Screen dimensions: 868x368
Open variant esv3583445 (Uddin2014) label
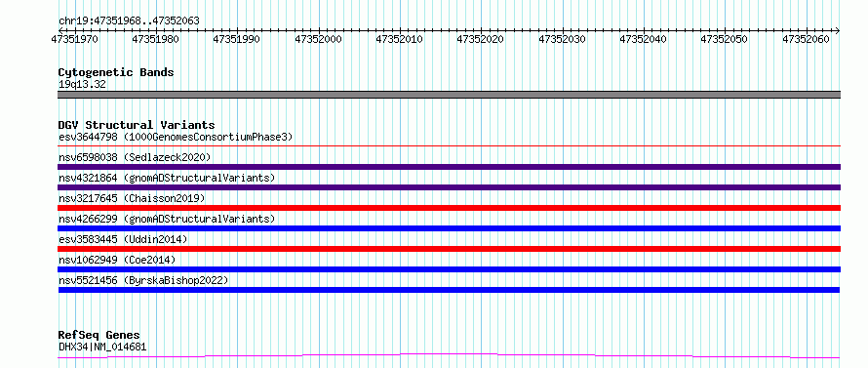[x=123, y=239]
